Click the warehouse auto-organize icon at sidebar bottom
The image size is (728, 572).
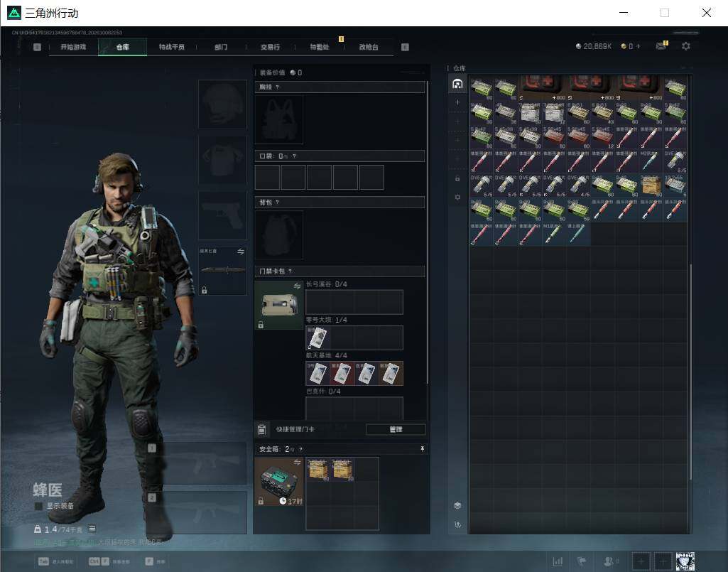click(457, 524)
